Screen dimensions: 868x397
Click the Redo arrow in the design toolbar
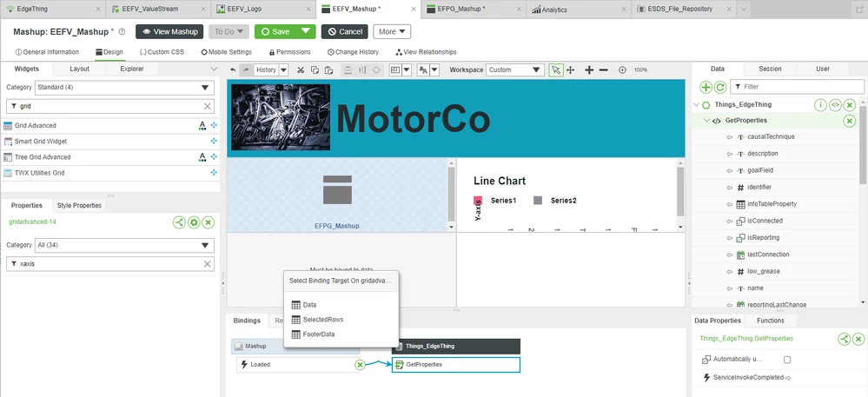(247, 69)
